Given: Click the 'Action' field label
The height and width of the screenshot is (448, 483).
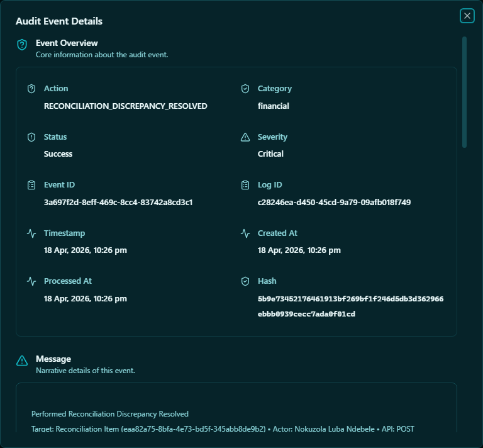Looking at the screenshot, I should 56,89.
